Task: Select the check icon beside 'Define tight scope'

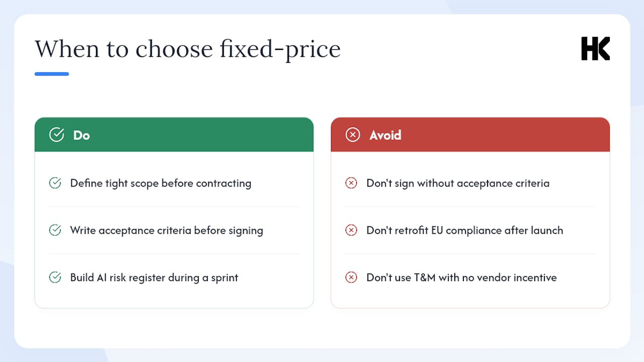Action: [x=55, y=183]
